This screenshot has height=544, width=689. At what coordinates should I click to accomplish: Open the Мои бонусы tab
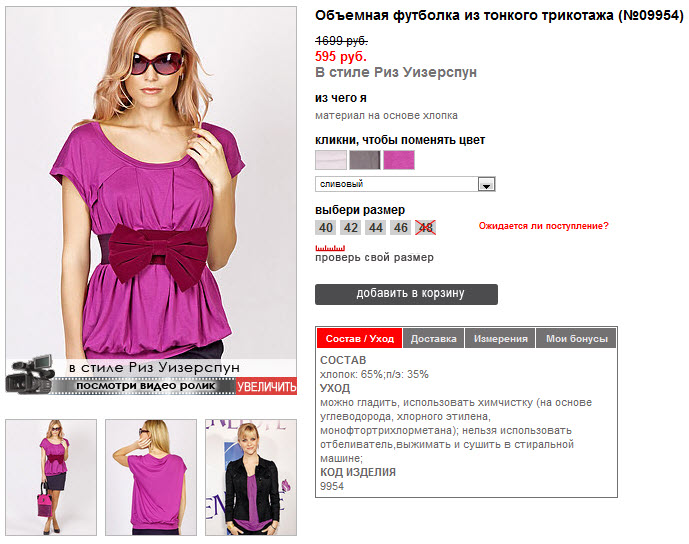(x=577, y=338)
